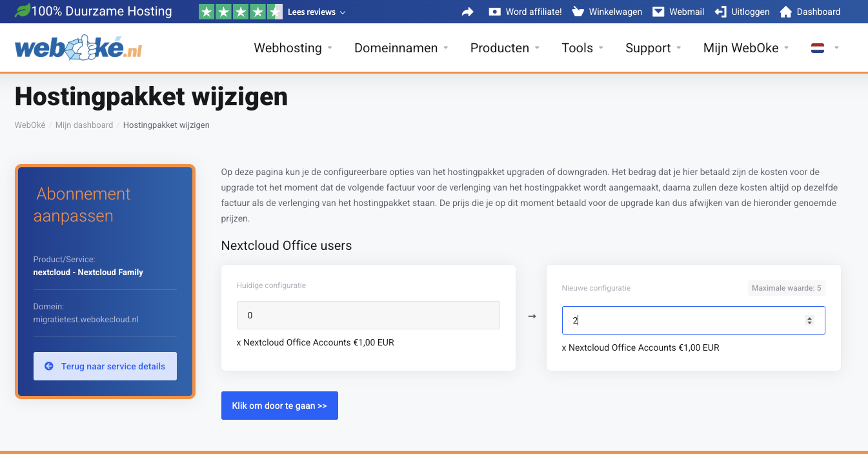Click the Uitloggen logout arrow icon
The image size is (868, 454).
720,12
